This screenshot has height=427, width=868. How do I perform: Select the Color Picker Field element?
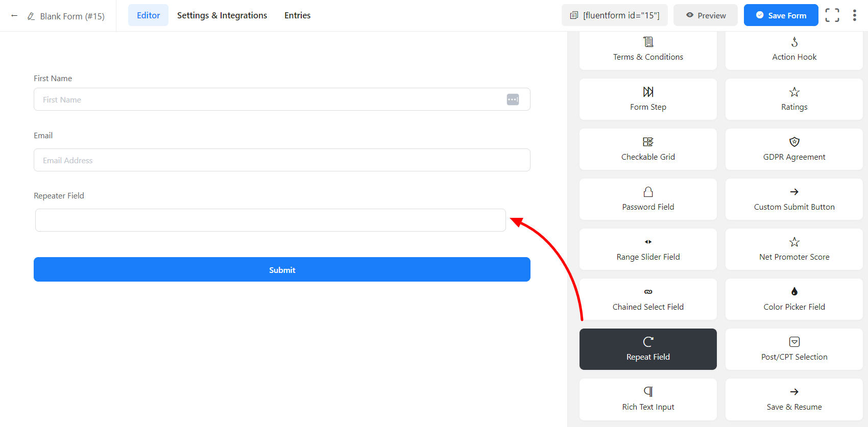pyautogui.click(x=793, y=299)
